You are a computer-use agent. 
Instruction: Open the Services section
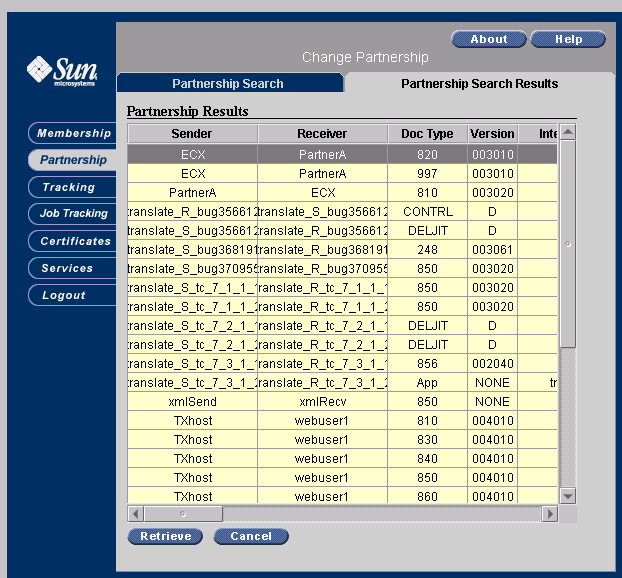coord(73,268)
